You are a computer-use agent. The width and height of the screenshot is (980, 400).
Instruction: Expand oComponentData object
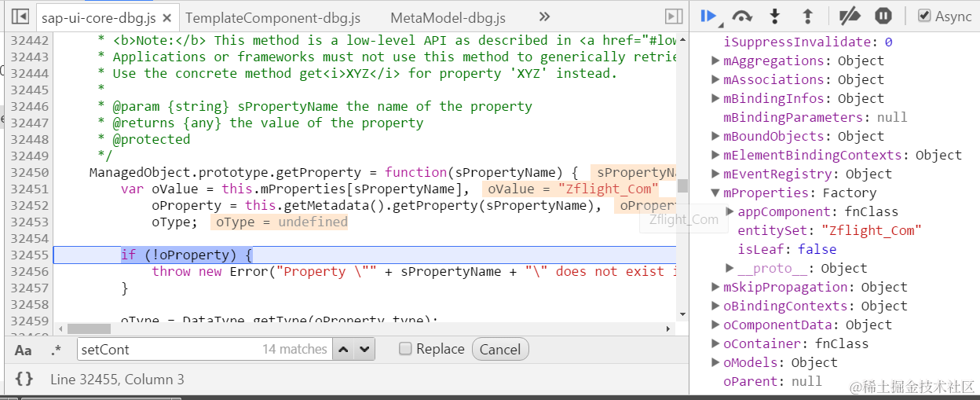(715, 325)
